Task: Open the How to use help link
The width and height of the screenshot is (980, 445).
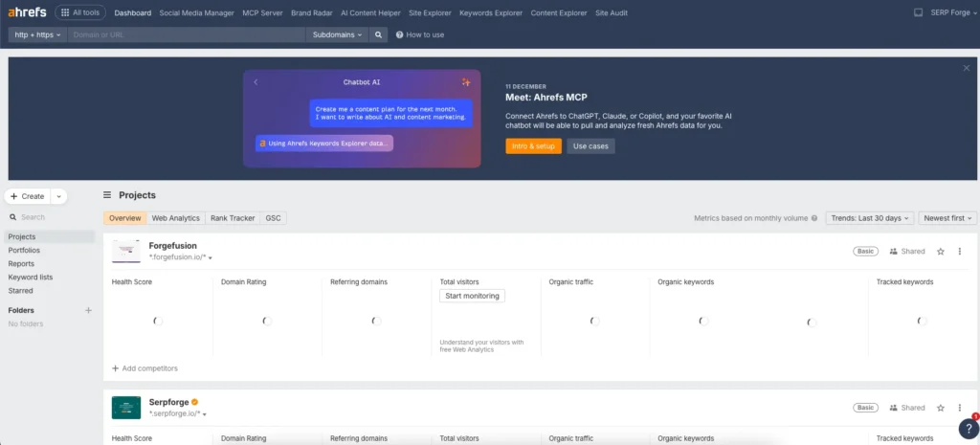Action: [420, 35]
